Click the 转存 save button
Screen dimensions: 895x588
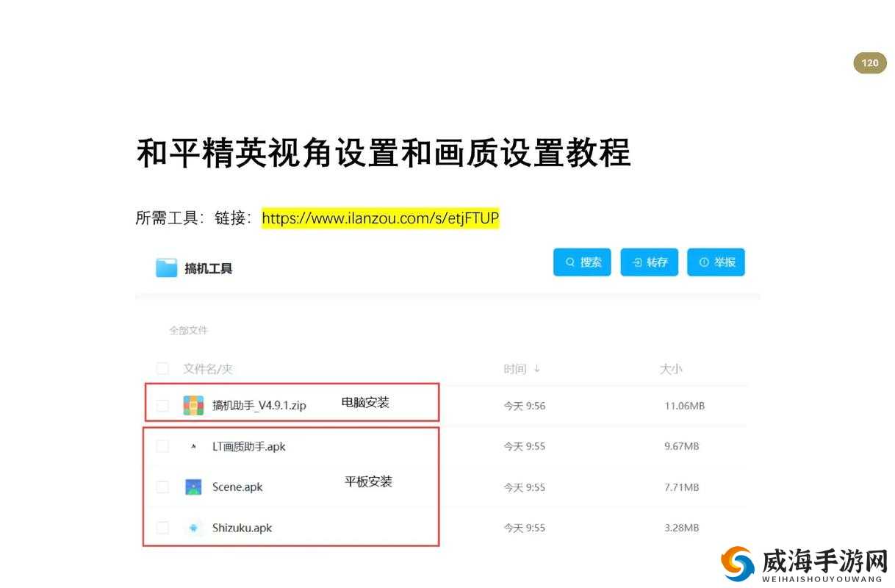pyautogui.click(x=650, y=262)
